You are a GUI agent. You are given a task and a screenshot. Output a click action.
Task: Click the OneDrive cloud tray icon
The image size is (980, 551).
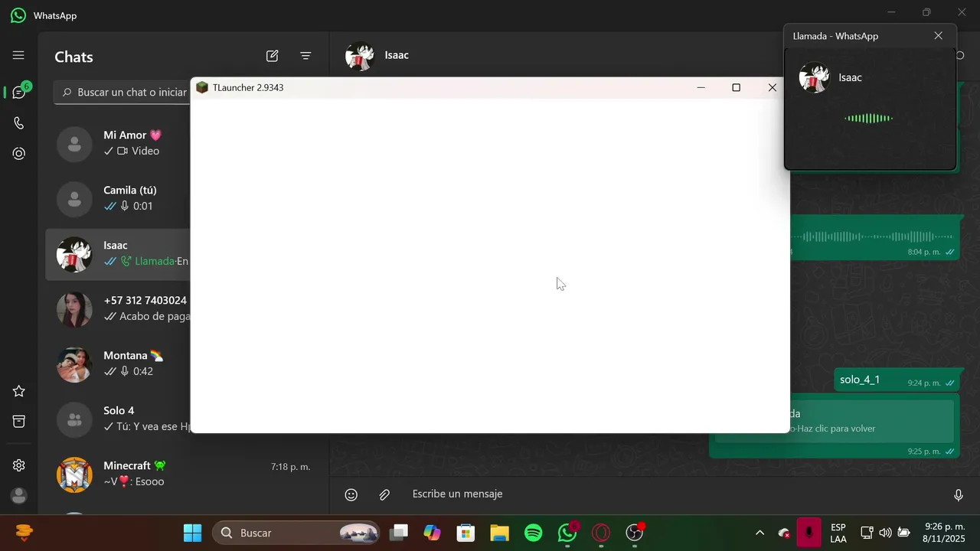784,533
